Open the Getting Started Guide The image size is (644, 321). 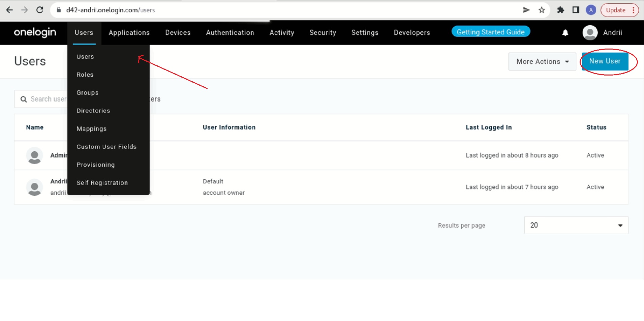[x=490, y=32]
